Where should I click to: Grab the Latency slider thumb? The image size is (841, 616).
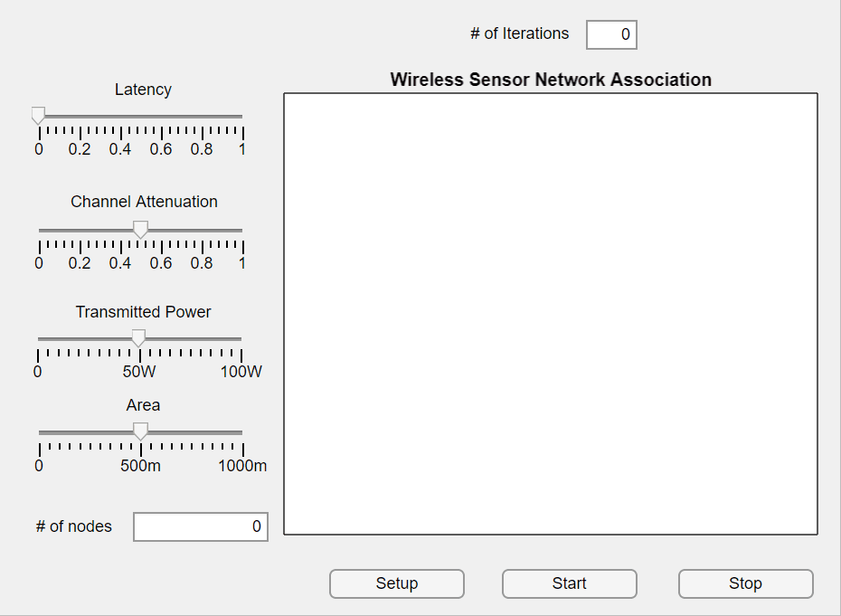[38, 116]
